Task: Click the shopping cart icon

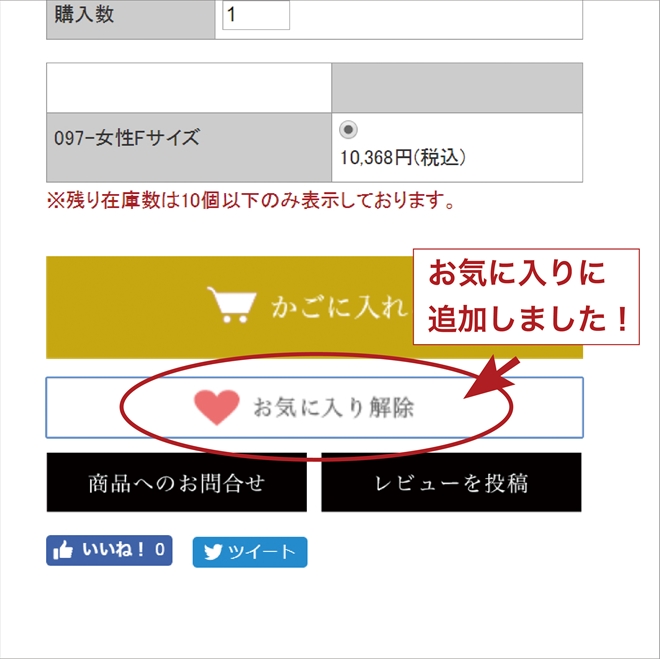Action: pyautogui.click(x=232, y=305)
